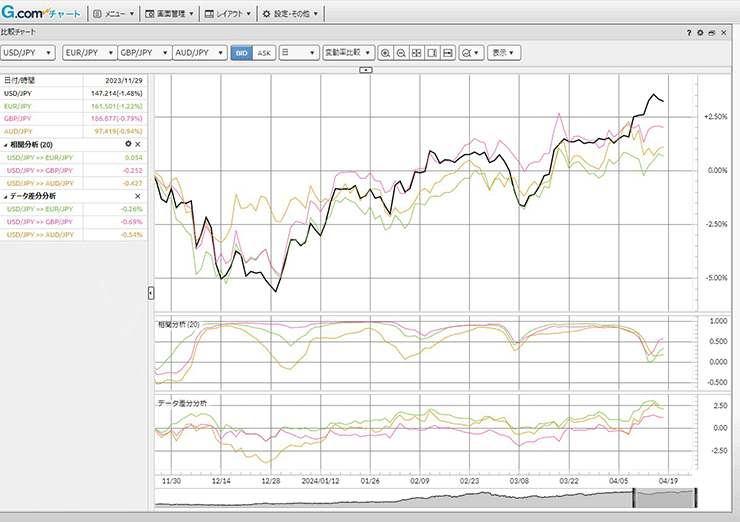740x522 pixels.
Task: Switch to ASK price toggle
Action: 263,52
